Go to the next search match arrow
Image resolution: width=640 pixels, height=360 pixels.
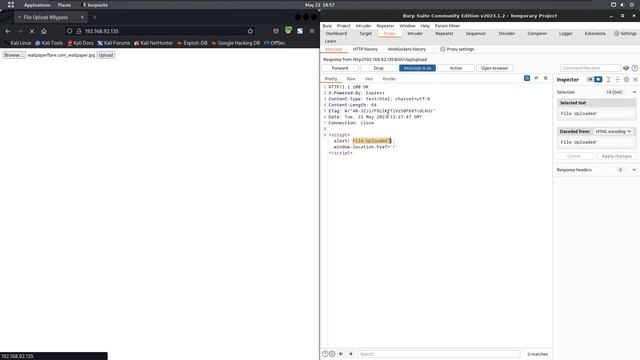pos(351,354)
